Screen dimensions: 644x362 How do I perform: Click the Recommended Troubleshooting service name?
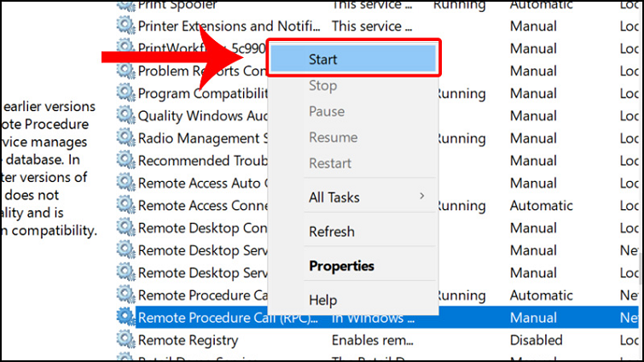click(x=201, y=161)
